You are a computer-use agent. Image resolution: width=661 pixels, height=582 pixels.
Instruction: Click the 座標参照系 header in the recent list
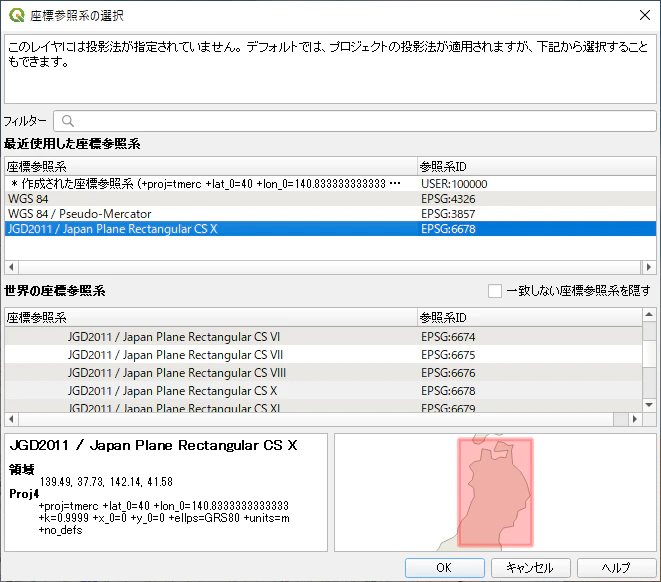(211, 166)
